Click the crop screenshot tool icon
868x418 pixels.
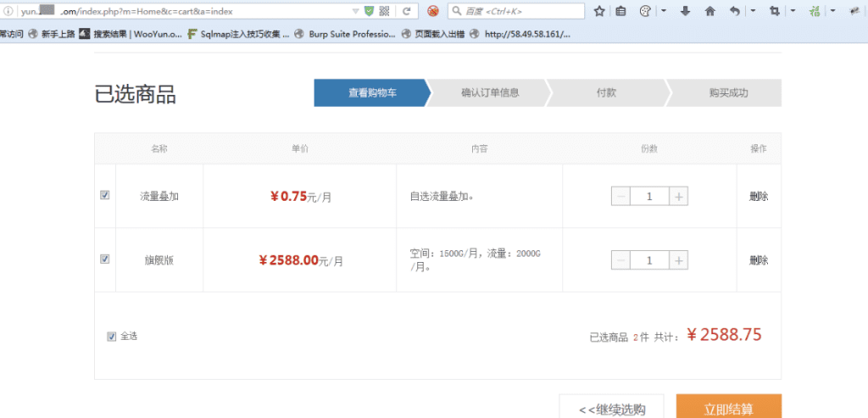[774, 12]
